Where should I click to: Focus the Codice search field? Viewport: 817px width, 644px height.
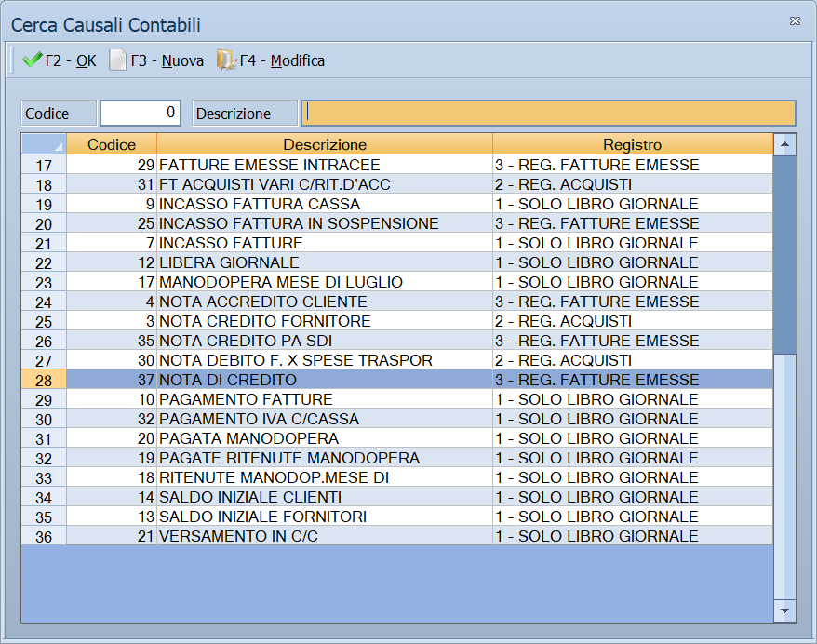141,113
